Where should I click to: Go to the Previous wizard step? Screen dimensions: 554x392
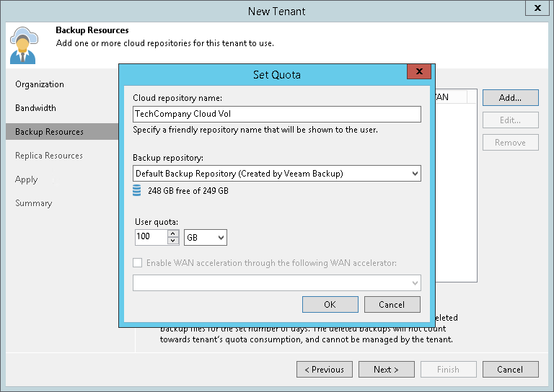325,370
